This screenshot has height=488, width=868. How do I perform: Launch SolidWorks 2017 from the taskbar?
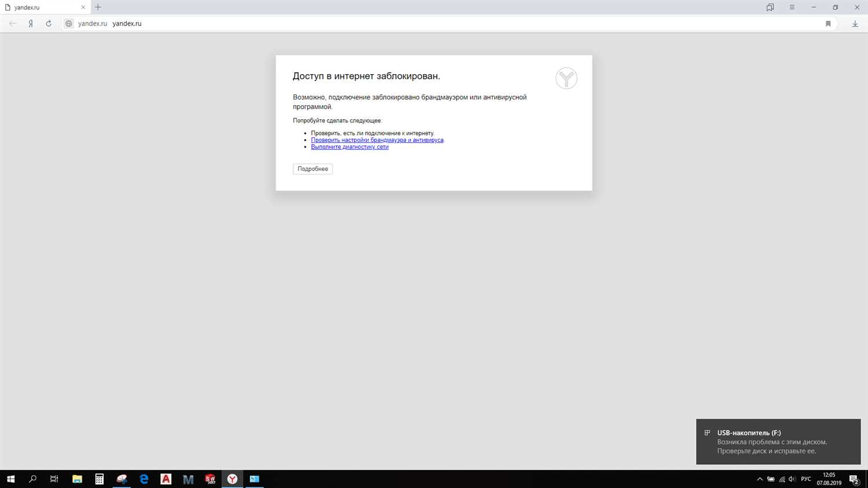210,479
